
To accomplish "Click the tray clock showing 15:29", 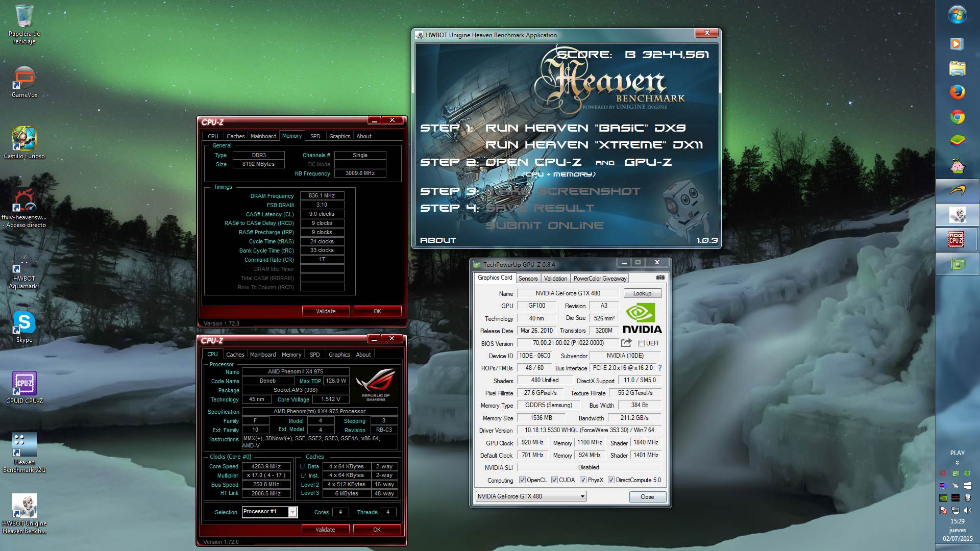I will coord(958,521).
